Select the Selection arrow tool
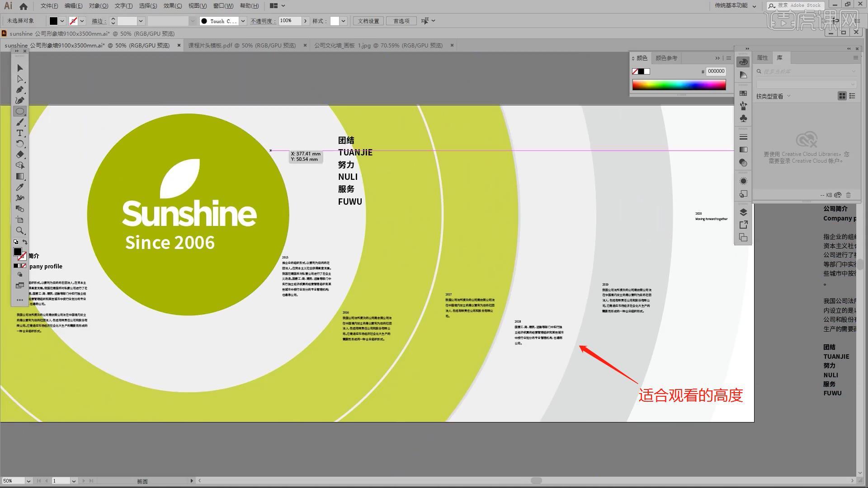The height and width of the screenshot is (488, 868). [x=20, y=68]
